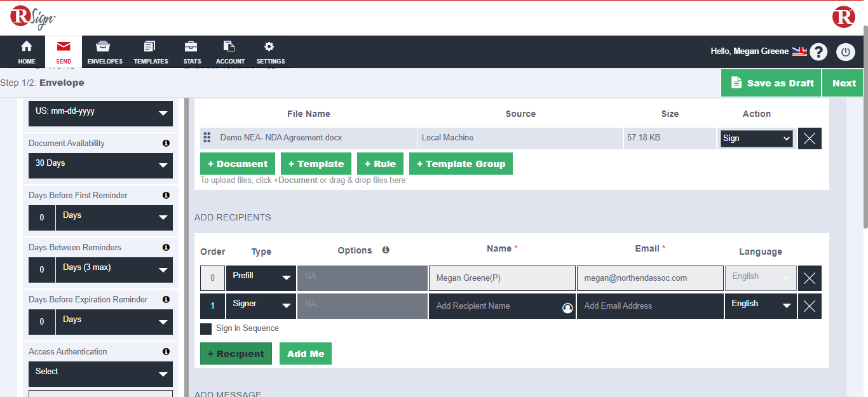This screenshot has height=397, width=868.
Task: Open the Signer recipient type dropdown
Action: 261,306
